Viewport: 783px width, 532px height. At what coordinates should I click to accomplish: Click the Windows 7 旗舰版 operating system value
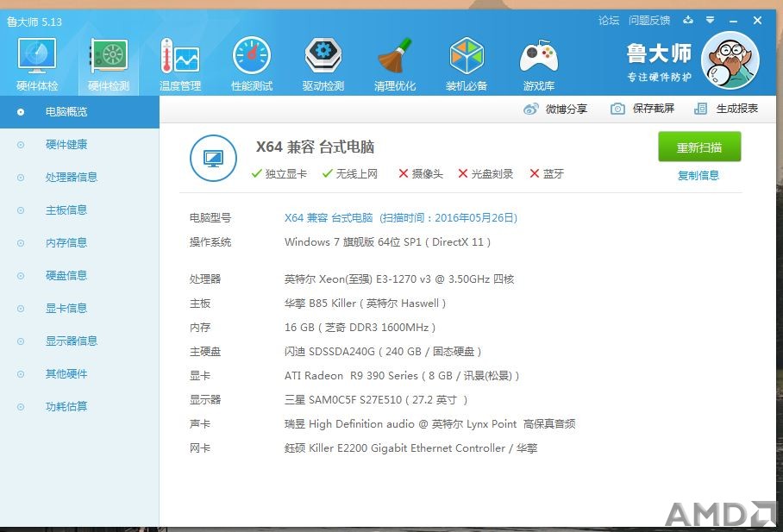[x=387, y=242]
